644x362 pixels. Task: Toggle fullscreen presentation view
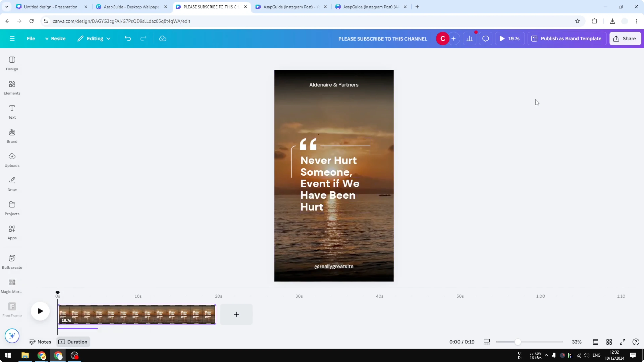[622, 342]
